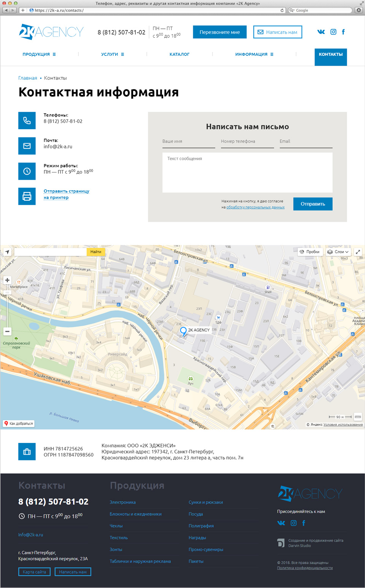Open footer Пакеты link
The width and height of the screenshot is (365, 588).
click(x=196, y=561)
